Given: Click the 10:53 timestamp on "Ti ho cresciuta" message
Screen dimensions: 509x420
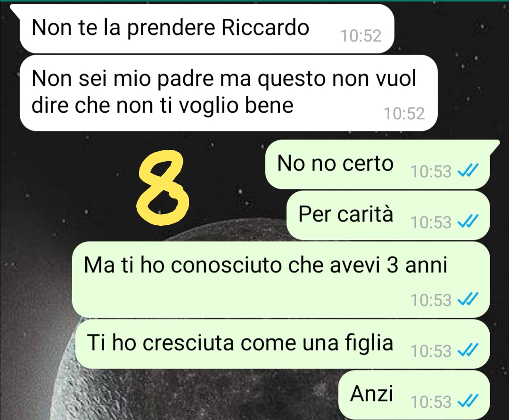Looking at the screenshot, I should tap(431, 351).
